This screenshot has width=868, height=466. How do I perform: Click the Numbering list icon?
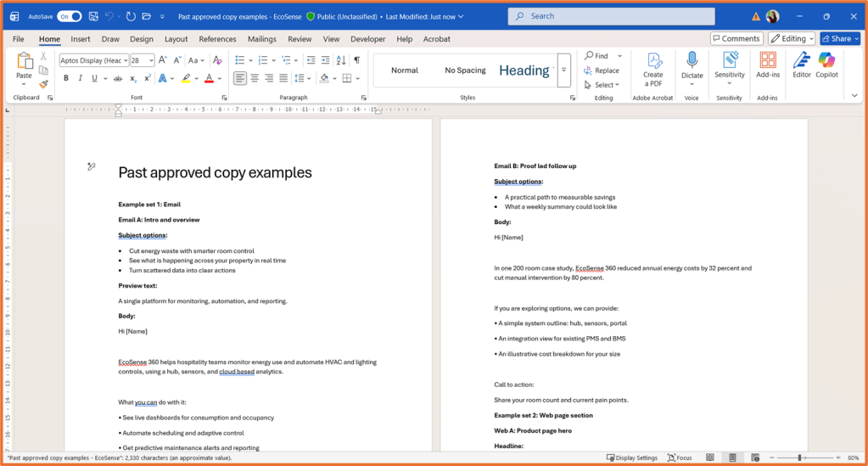pos(263,60)
